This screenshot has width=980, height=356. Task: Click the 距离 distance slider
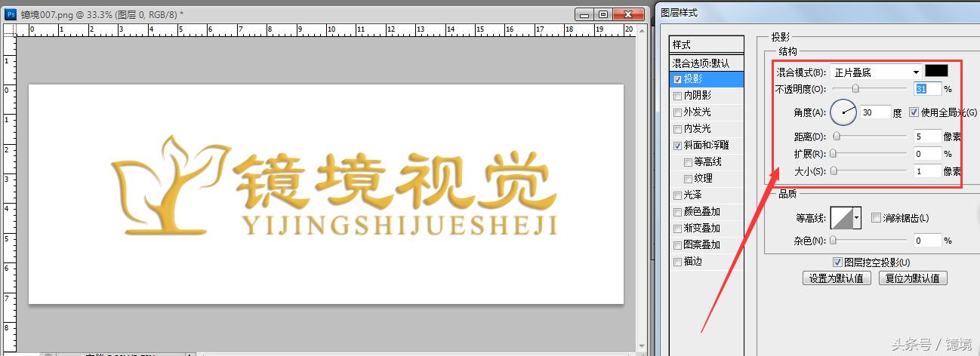pos(870,137)
